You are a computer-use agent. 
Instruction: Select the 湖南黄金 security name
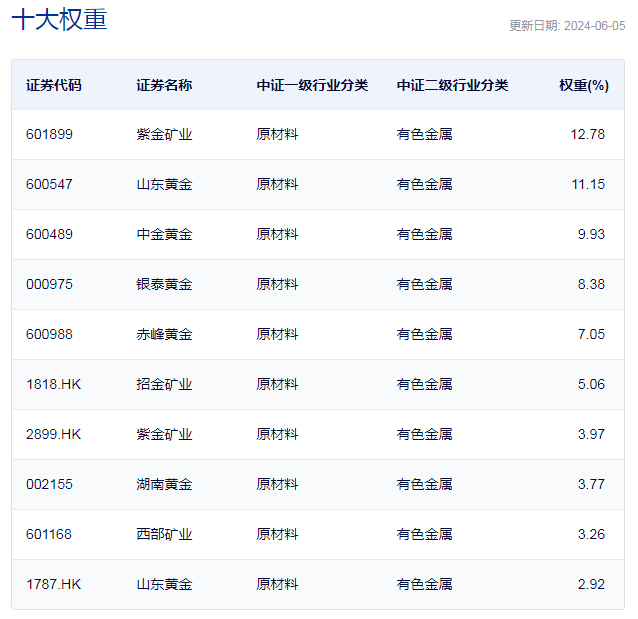(x=164, y=484)
